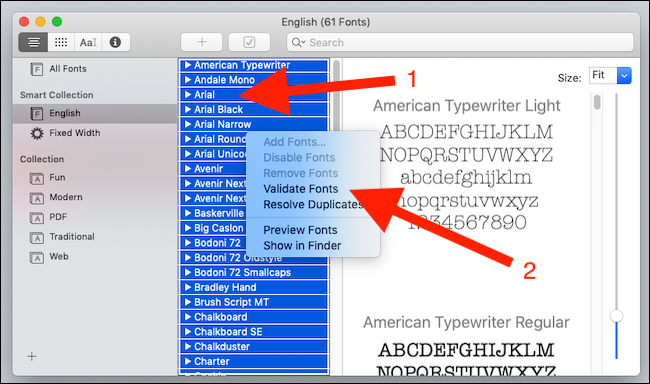
Task: Toggle the enable/disable checkmark toolbar button
Action: (249, 42)
